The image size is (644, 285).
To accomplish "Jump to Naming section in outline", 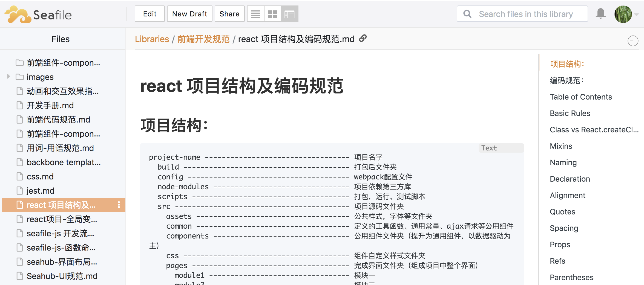I will pyautogui.click(x=563, y=162).
